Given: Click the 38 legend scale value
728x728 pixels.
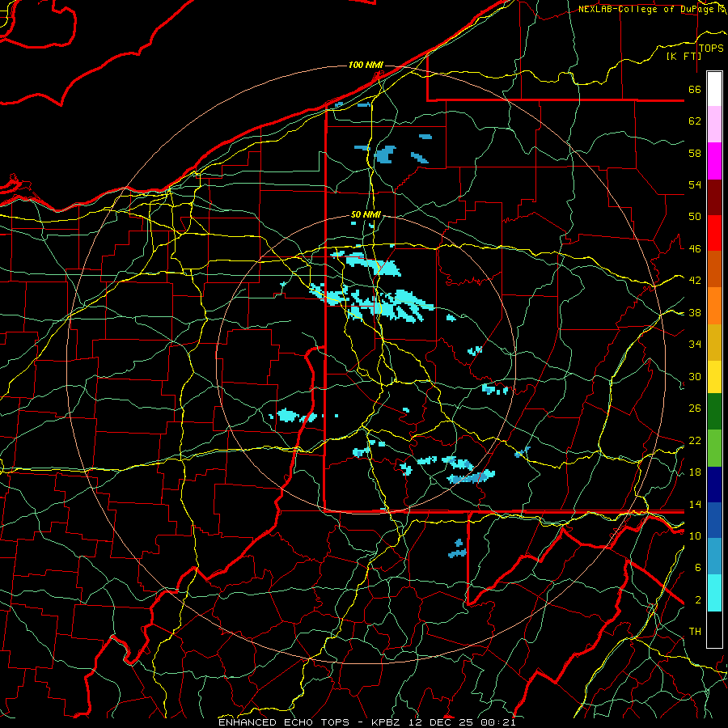Looking at the screenshot, I should 695,312.
